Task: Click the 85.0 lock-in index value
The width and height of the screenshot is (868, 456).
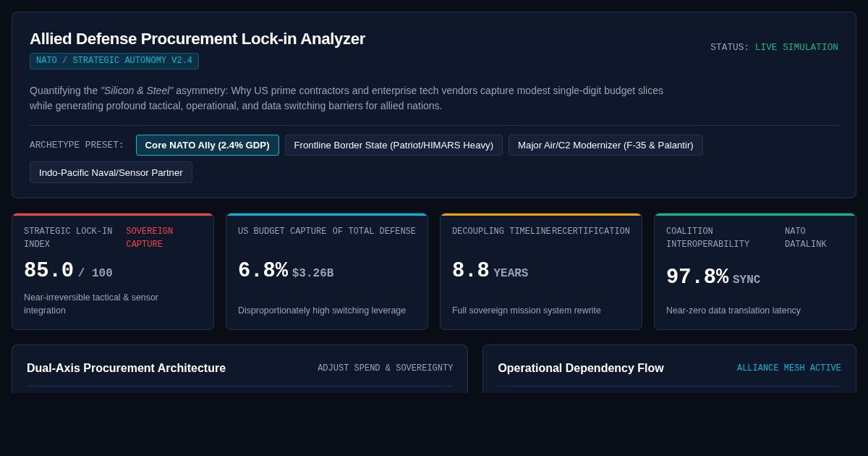Action: coord(48,271)
